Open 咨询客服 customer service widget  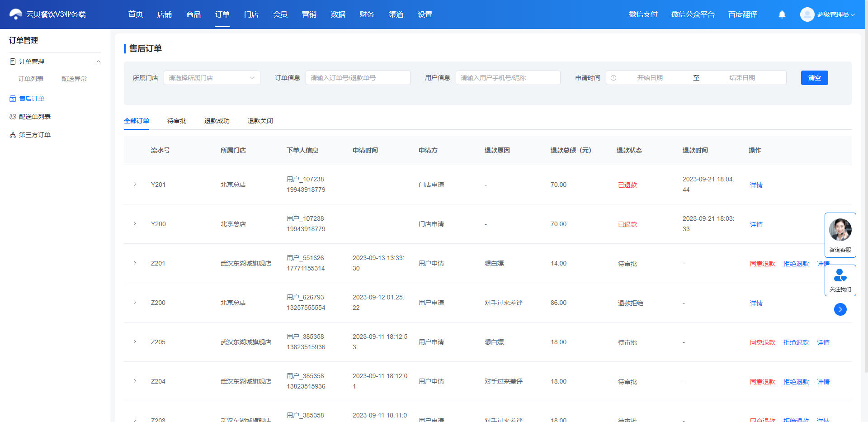click(840, 235)
